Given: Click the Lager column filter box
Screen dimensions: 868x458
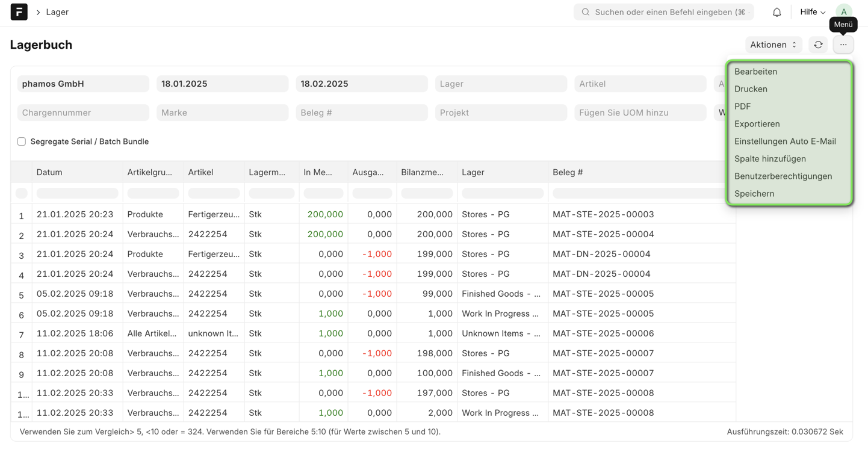Looking at the screenshot, I should click(503, 193).
